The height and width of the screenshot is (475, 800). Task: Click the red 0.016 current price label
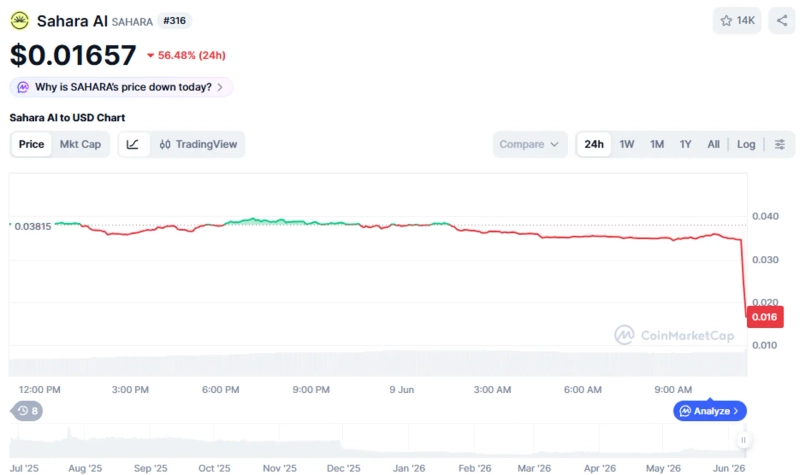(764, 317)
